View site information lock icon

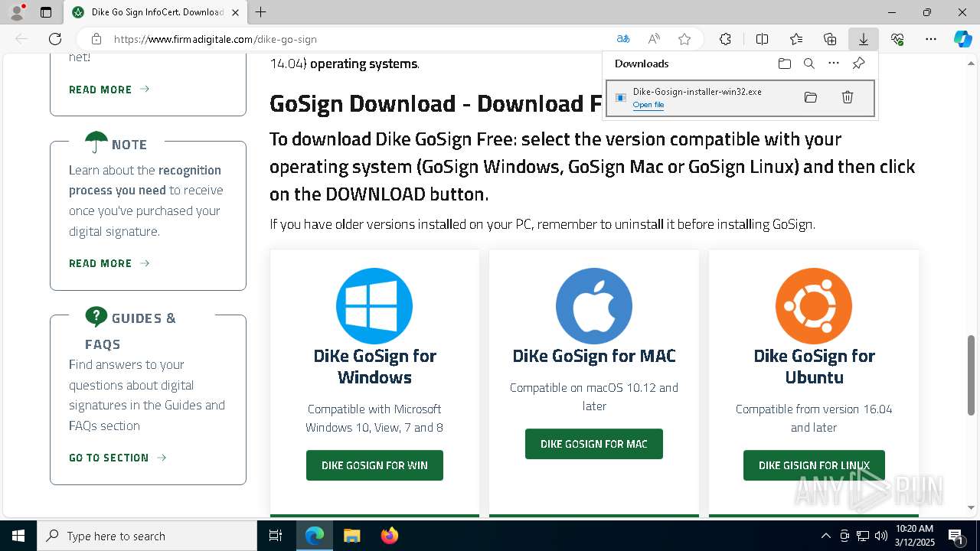(96, 39)
